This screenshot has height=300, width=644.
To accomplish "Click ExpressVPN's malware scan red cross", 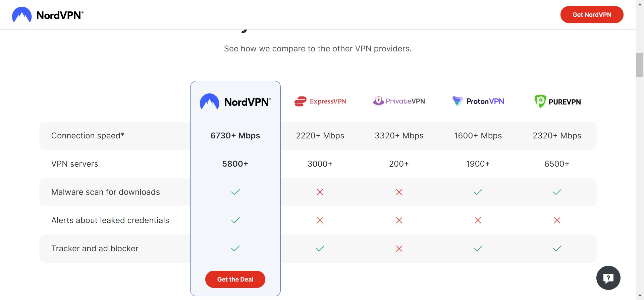I will pyautogui.click(x=320, y=192).
